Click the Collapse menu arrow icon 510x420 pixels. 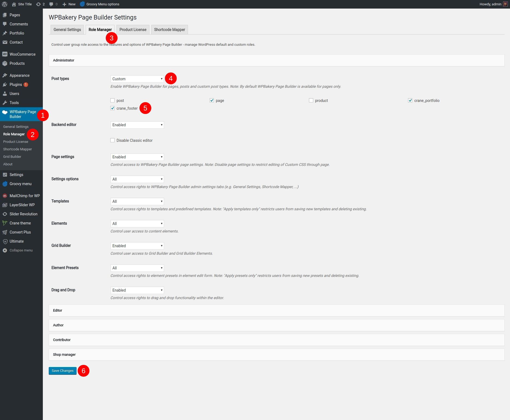coord(5,250)
